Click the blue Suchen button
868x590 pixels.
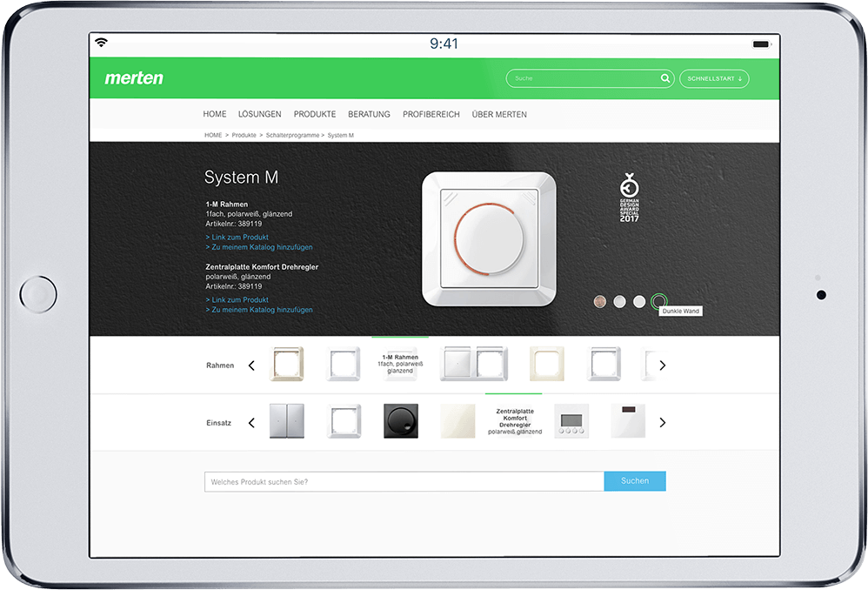pyautogui.click(x=635, y=481)
